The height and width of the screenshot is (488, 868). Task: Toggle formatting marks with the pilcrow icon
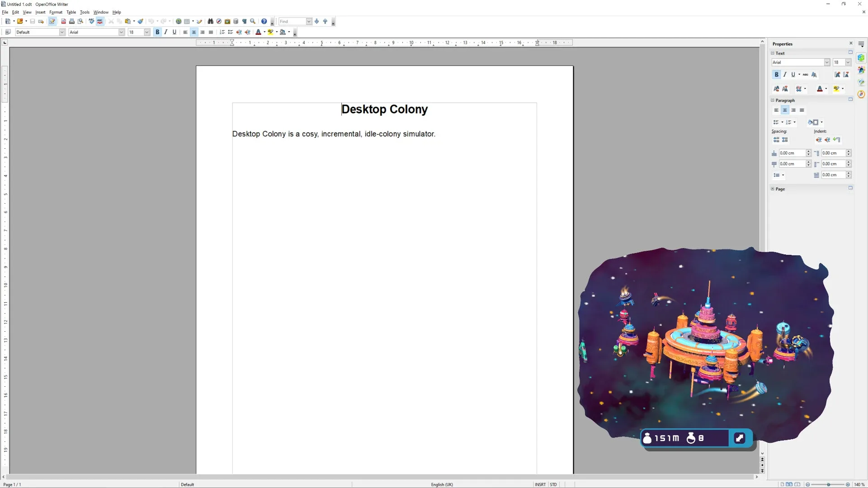[245, 21]
